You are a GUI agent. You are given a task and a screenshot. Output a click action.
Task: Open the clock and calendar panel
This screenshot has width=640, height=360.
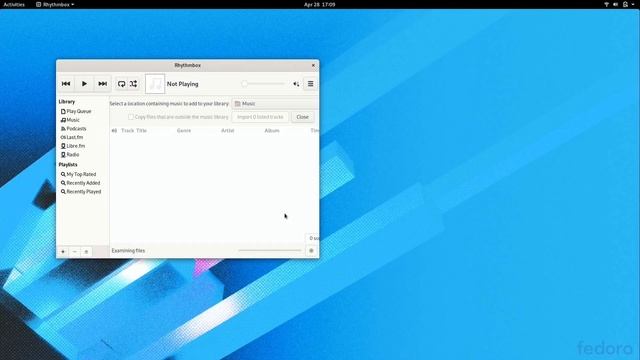coord(320,4)
